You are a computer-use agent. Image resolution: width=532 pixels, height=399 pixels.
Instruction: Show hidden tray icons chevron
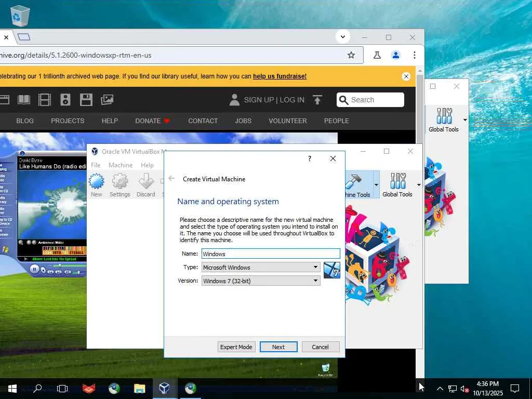click(440, 389)
